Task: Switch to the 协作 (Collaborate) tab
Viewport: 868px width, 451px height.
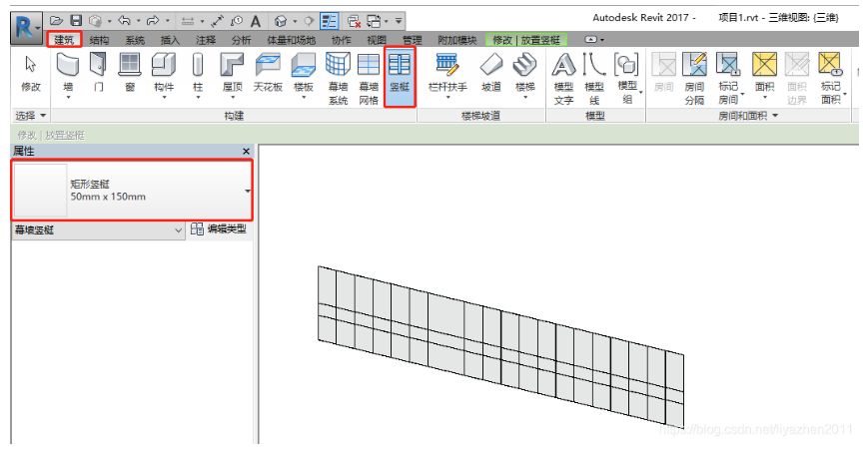Action: tap(341, 40)
